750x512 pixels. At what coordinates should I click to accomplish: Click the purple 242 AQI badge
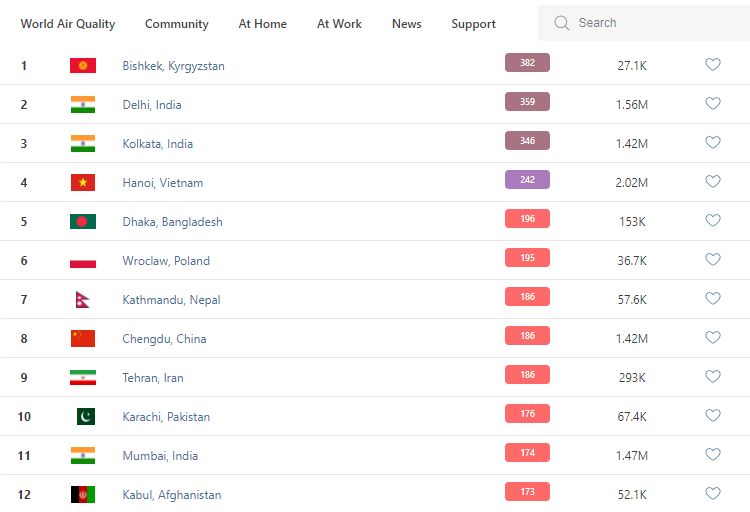pos(527,180)
